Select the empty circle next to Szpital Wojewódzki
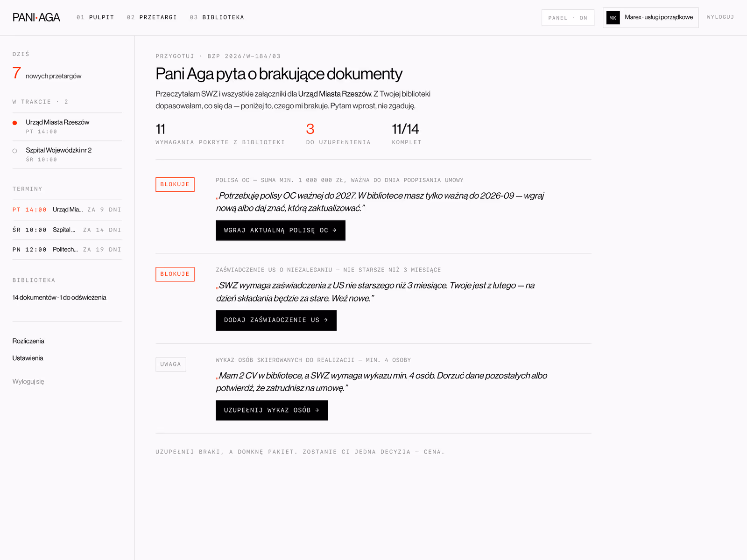747x560 pixels. 15,151
